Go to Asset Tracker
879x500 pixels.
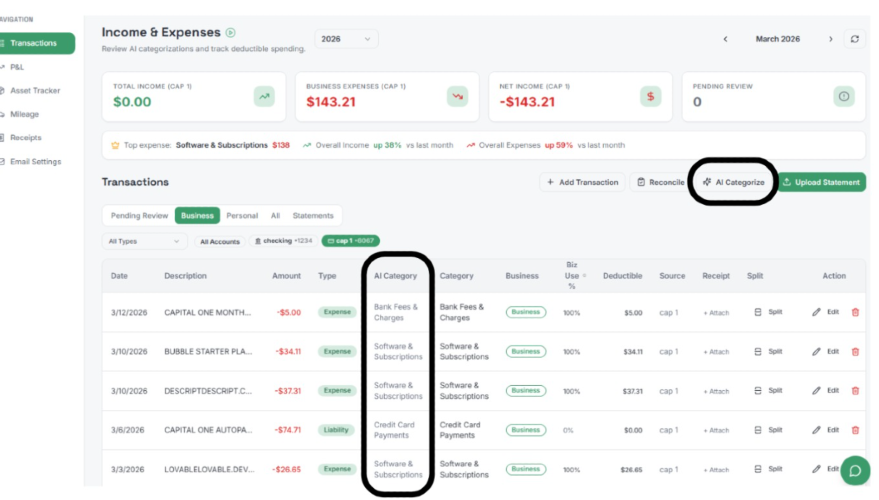tap(35, 91)
